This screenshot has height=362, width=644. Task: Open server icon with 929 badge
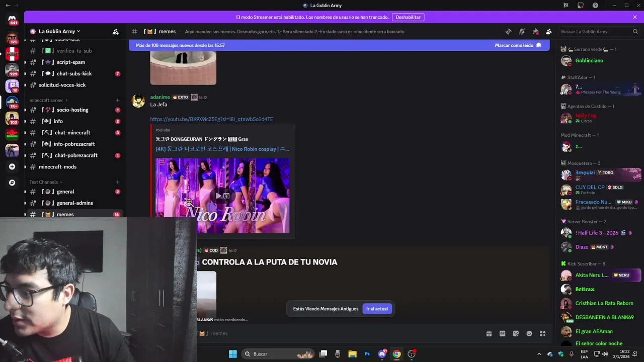12,69
